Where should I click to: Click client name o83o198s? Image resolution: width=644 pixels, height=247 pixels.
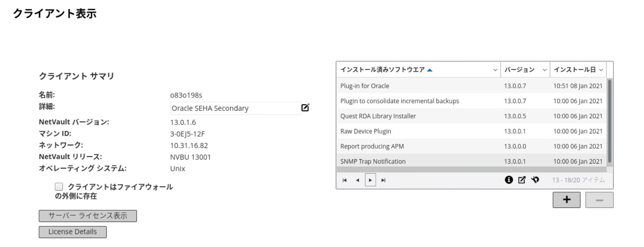(186, 95)
